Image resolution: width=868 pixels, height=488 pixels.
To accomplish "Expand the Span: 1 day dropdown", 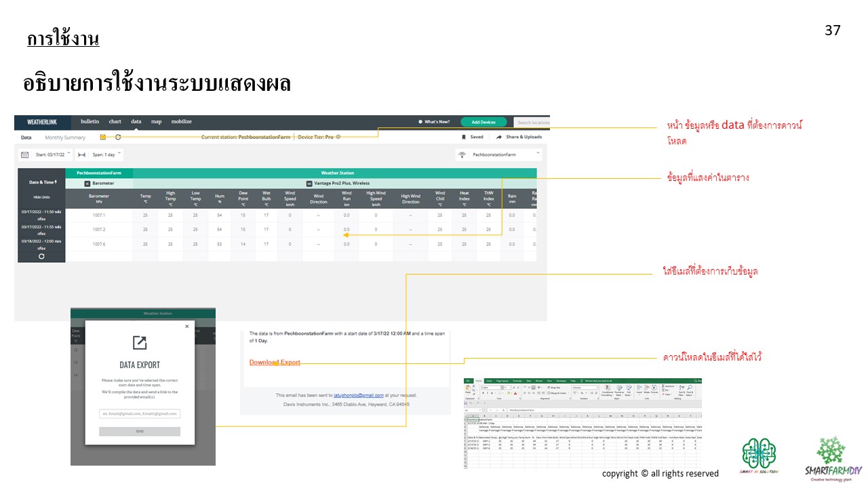I will click(x=105, y=155).
